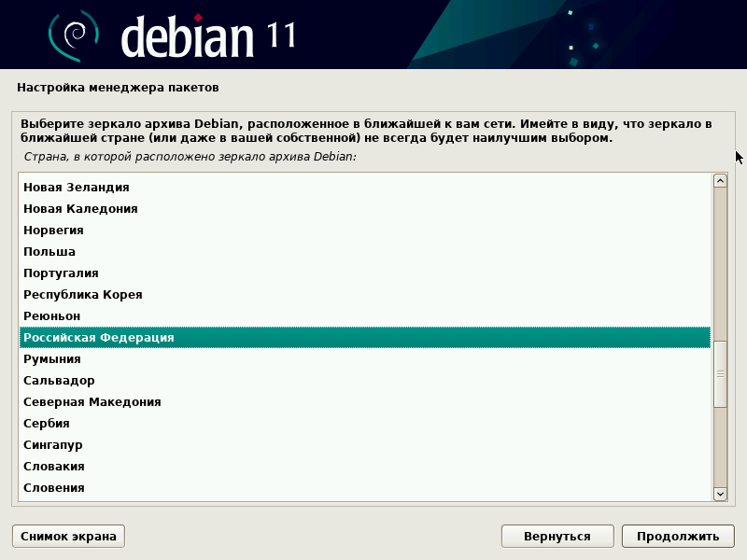The height and width of the screenshot is (560, 747).
Task: Click the scrollbar down arrow
Action: [718, 496]
